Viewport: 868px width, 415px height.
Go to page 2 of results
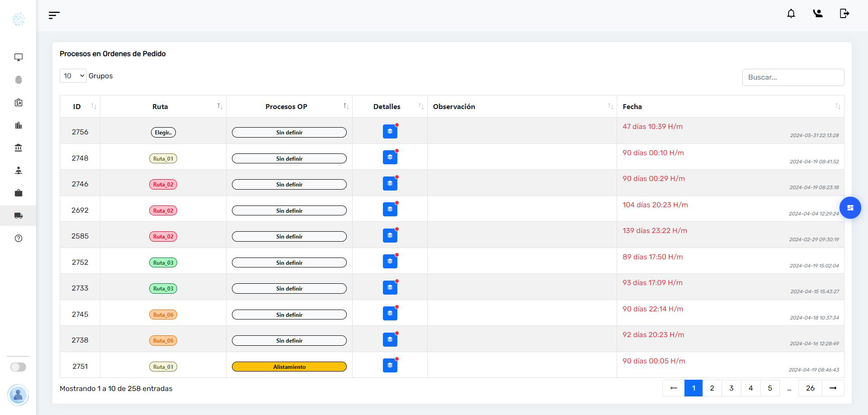point(712,388)
